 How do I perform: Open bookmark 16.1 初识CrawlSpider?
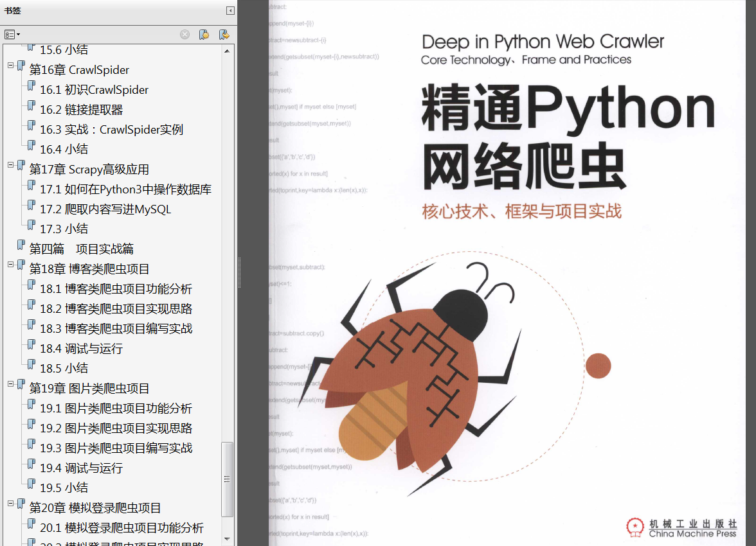point(94,90)
